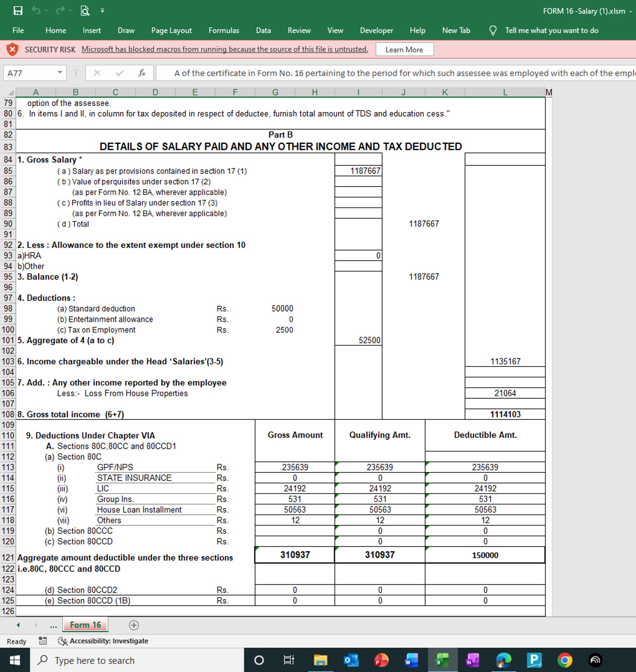Click the add new sheet plus icon
This screenshot has height=672, width=636.
point(134,625)
